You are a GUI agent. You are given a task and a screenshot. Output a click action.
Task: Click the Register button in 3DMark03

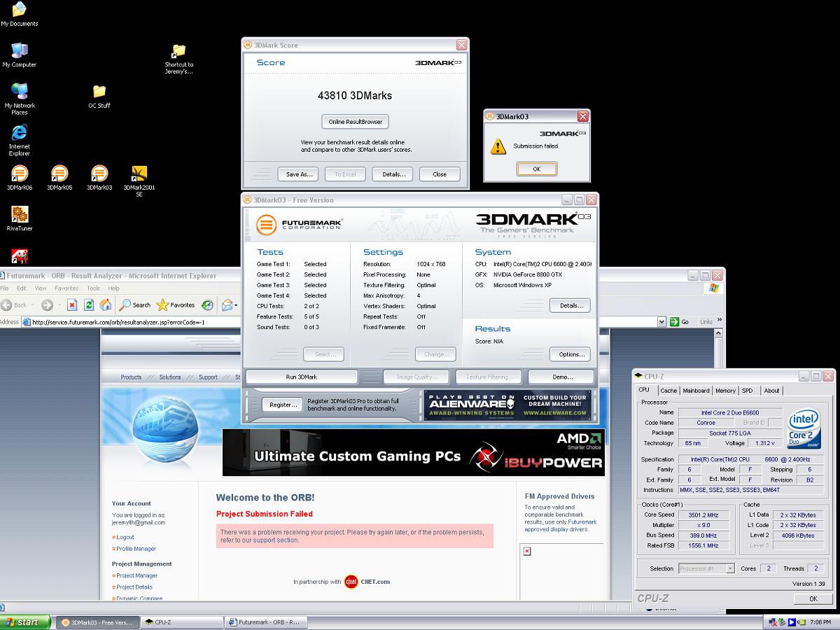283,405
